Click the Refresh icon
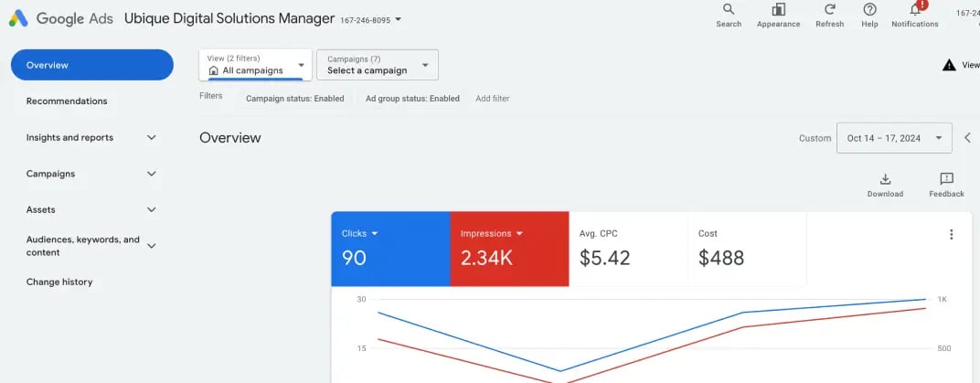 tap(829, 10)
